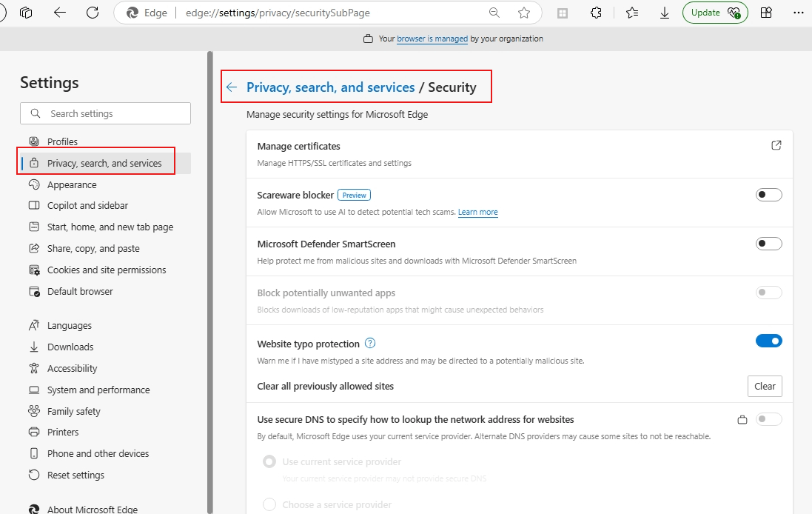Click the address bar URL

pos(278,13)
